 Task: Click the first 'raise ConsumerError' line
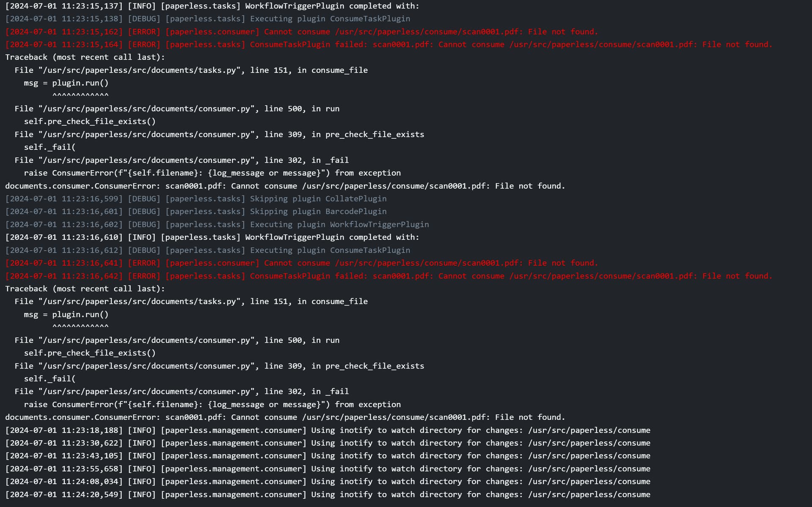[x=212, y=173]
